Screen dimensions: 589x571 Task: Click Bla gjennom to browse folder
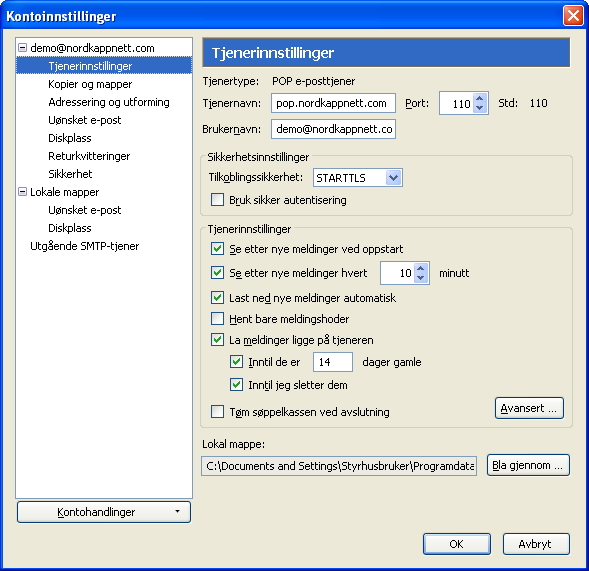528,465
